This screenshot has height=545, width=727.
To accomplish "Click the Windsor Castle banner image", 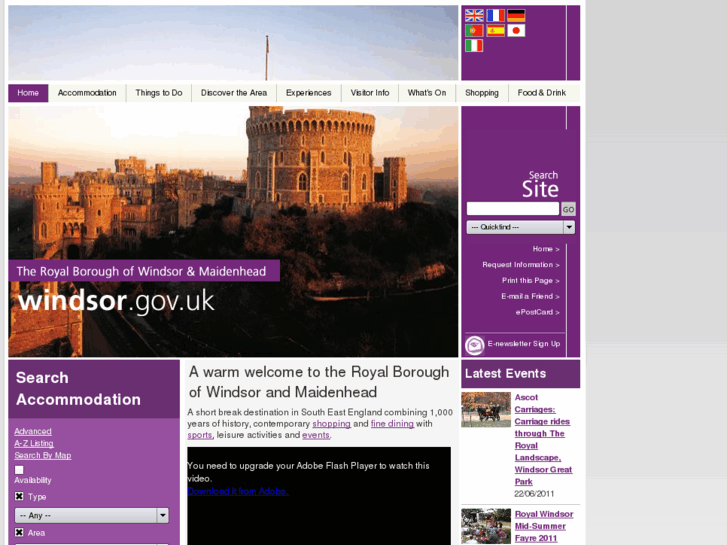I will (x=233, y=231).
